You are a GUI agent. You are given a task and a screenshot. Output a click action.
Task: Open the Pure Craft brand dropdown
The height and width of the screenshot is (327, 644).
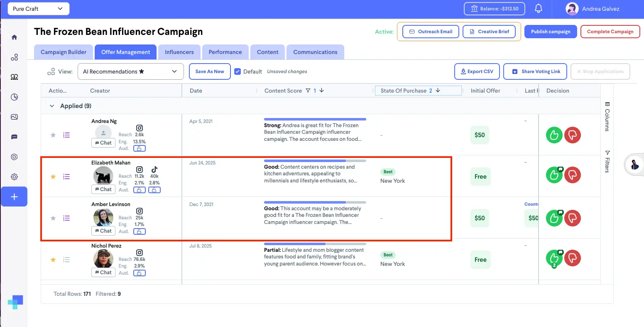pos(38,9)
